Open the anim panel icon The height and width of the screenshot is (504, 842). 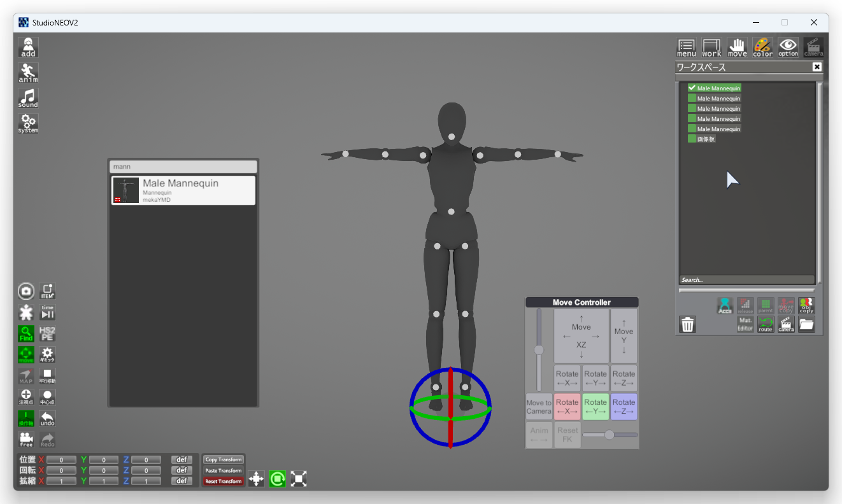point(28,73)
